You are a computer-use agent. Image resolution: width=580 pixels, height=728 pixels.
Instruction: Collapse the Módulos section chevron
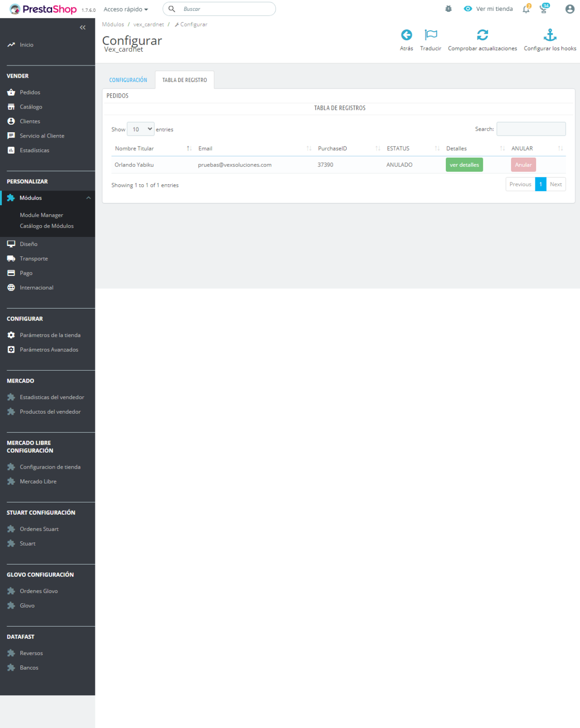[88, 198]
